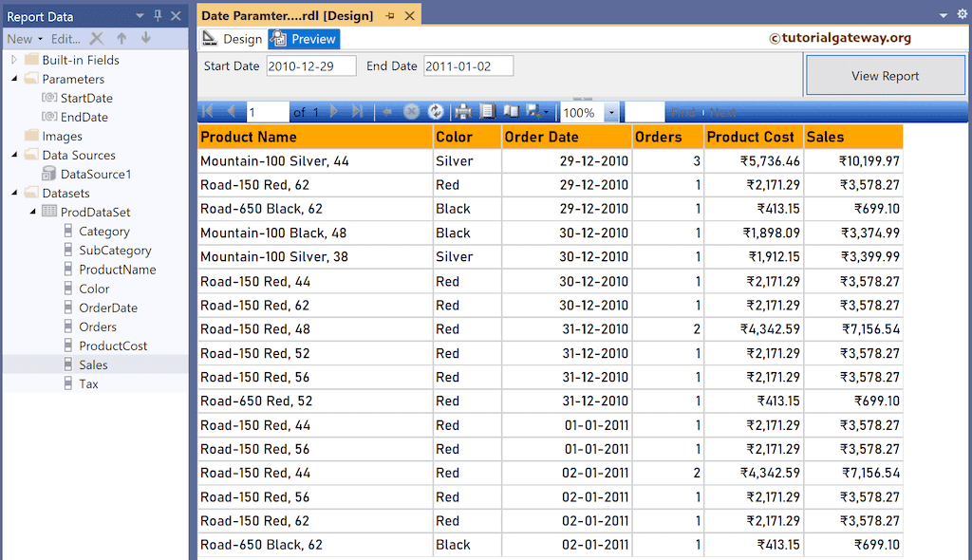Viewport: 972px width, 560px height.
Task: Click the move-up arrow in Report Data toolbar
Action: tap(122, 39)
